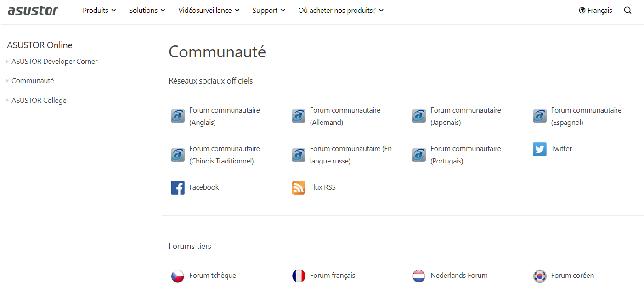
Task: Select ASUSTOR College in sidebar
Action: coord(39,101)
